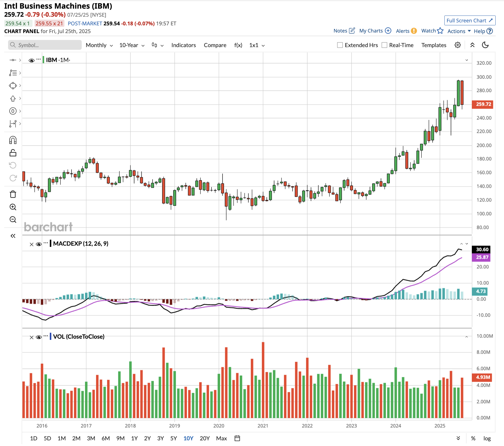Image resolution: width=504 pixels, height=446 pixels.
Task: Toggle visibility of the IBM price plot
Action: (x=31, y=60)
